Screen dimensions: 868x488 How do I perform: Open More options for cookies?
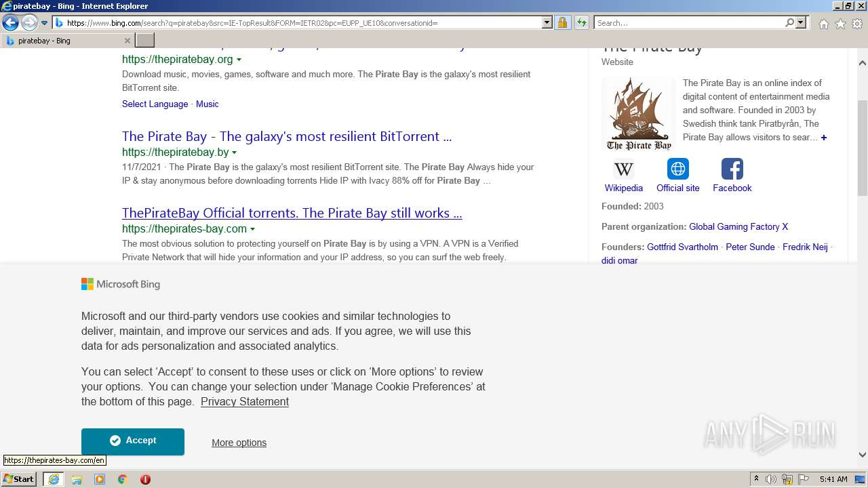(x=239, y=443)
